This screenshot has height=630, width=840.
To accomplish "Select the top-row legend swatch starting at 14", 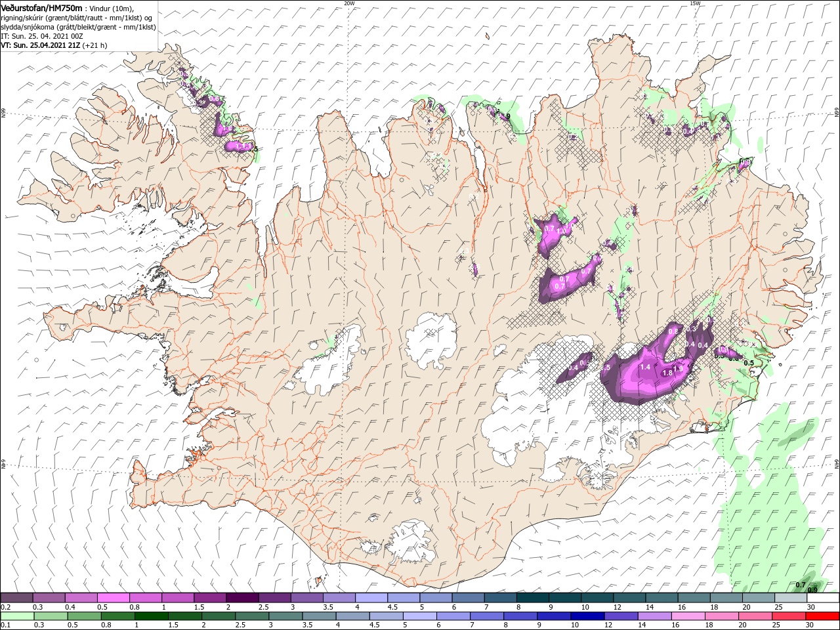I will click(x=661, y=598).
